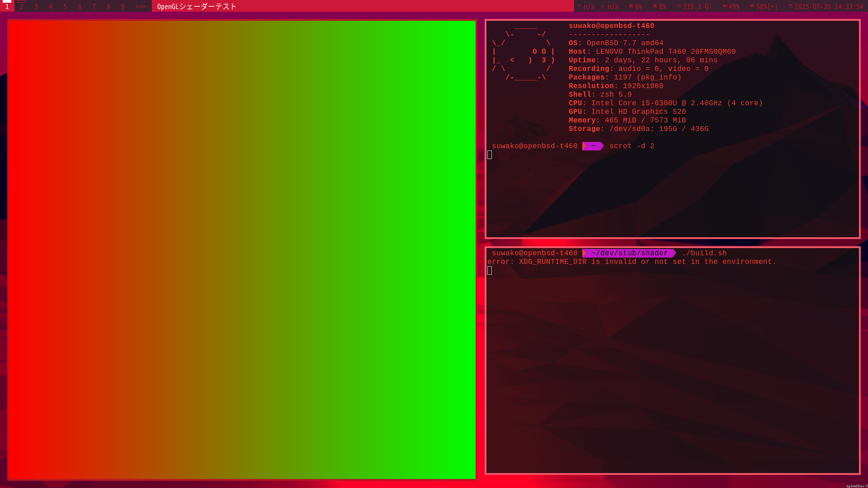Click the OpenBSD puffy ASCII art logo
Screen dimensions: 868x488
click(x=524, y=52)
